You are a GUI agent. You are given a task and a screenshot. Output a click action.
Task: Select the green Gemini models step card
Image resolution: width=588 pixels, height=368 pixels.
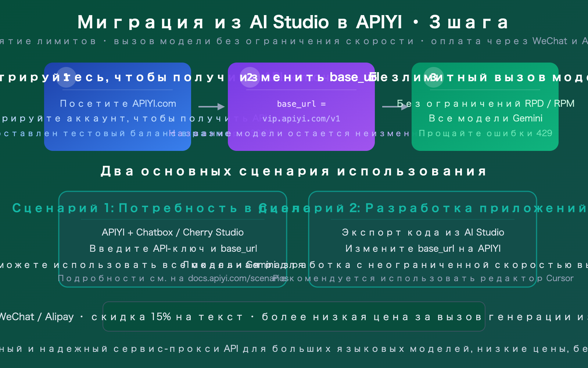[x=485, y=107]
